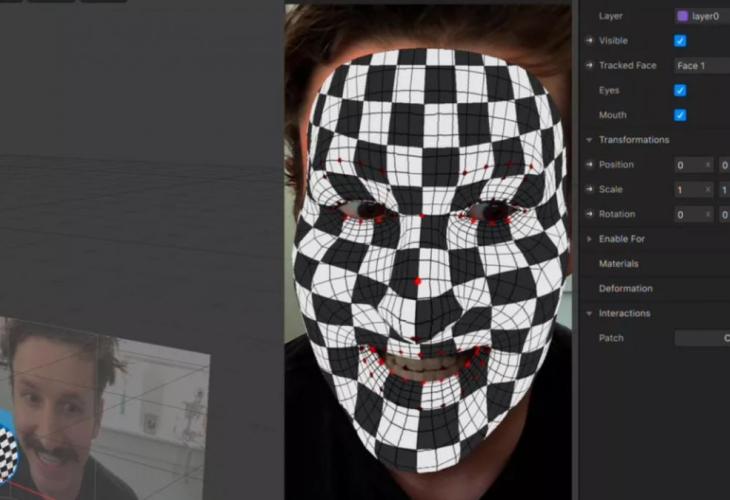Click the arrow icon beside Tracked Face
Viewport: 730px width, 500px height.
click(x=590, y=66)
